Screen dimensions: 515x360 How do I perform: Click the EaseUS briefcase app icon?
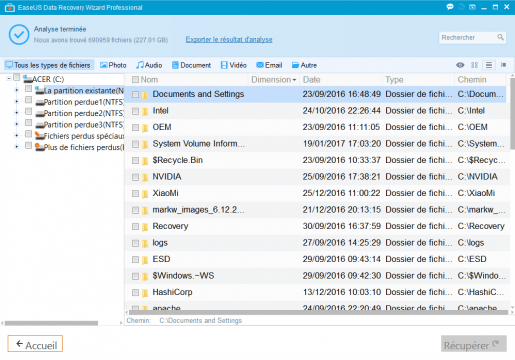pos(10,7)
